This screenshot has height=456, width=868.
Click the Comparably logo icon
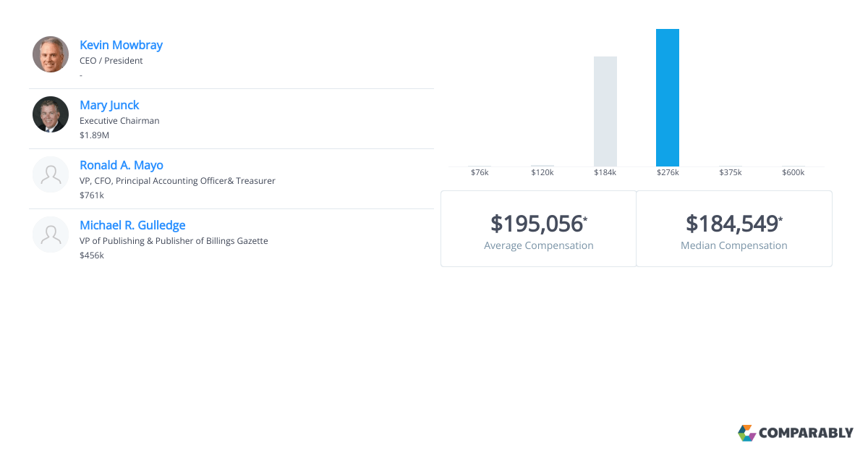[746, 433]
